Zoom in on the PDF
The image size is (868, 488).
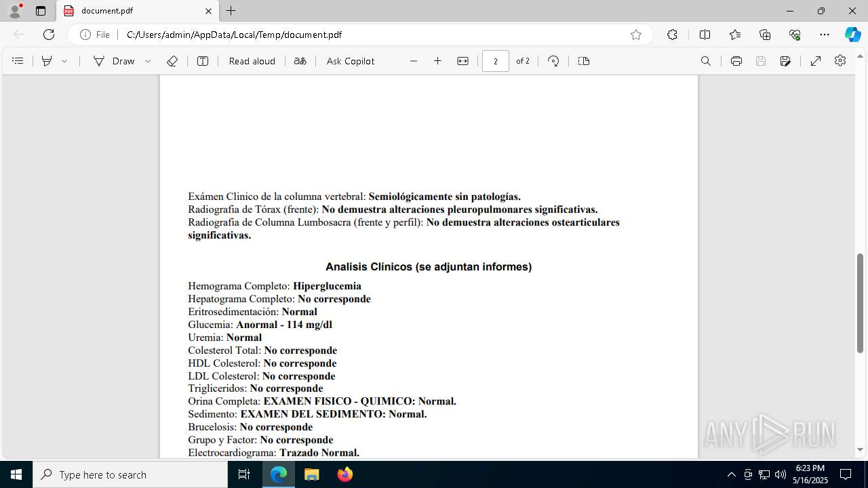tap(438, 61)
